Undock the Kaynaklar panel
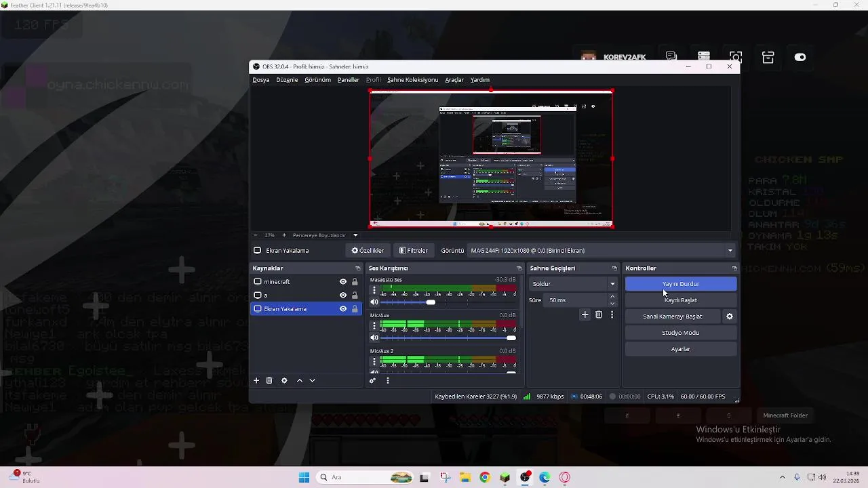 (357, 268)
